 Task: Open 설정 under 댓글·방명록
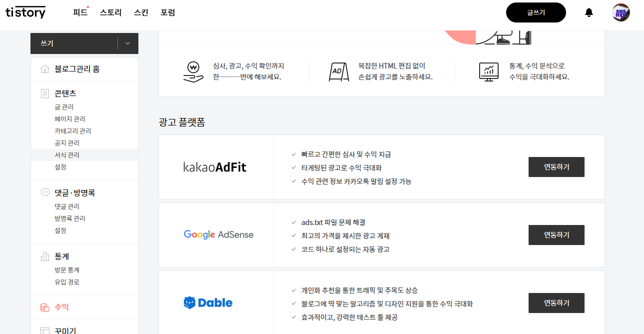(x=60, y=230)
